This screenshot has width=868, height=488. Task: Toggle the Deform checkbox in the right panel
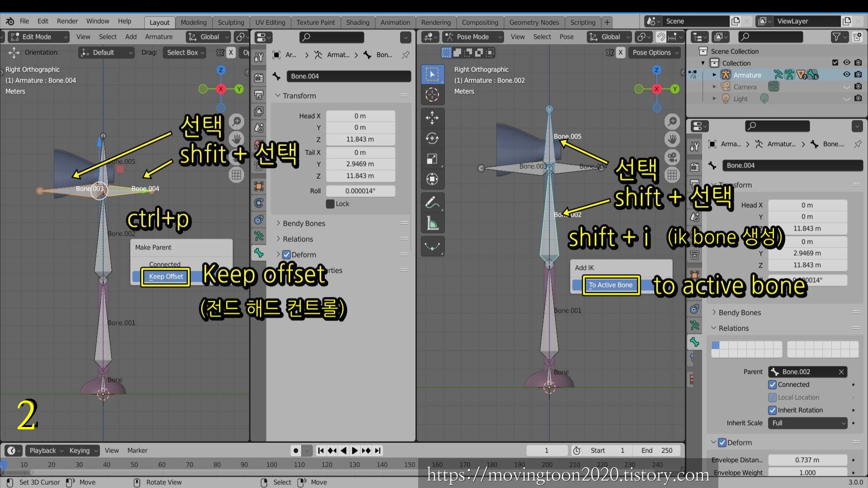tap(722, 443)
